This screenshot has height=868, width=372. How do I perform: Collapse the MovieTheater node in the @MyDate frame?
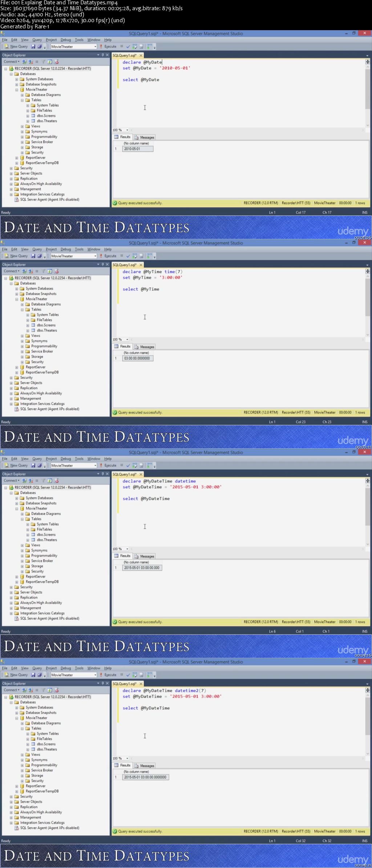(x=17, y=90)
